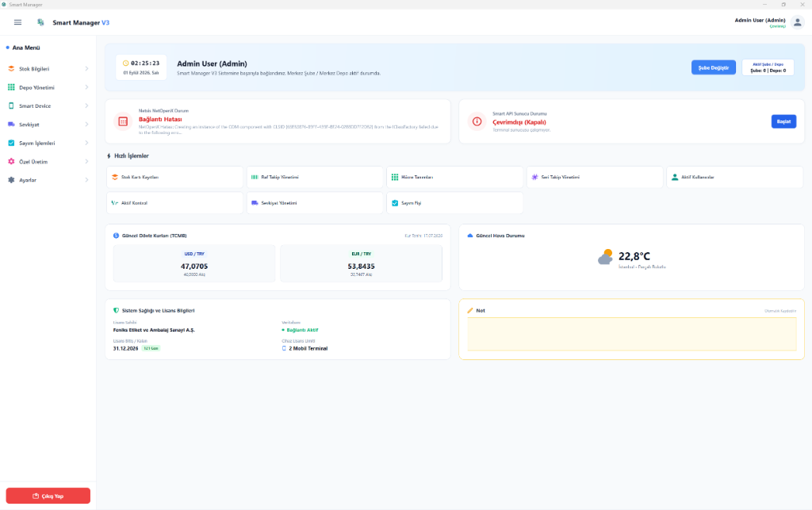Viewport: 812px width, 510px height.
Task: Click the Bağlantı Hatası status text
Action: click(x=160, y=120)
